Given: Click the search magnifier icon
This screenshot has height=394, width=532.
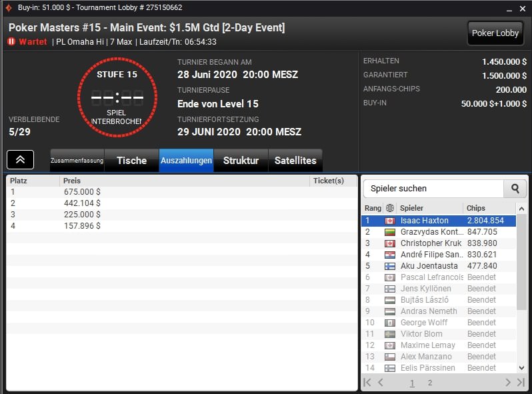Looking at the screenshot, I should click(x=515, y=189).
